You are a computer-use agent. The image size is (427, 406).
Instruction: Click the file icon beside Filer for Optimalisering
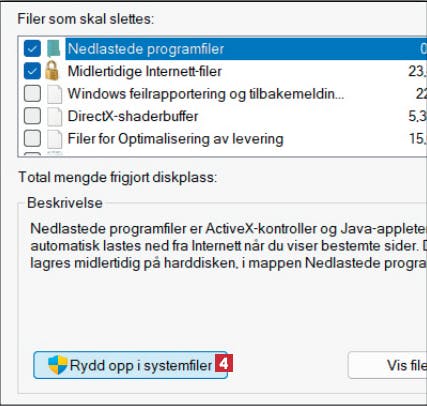coord(54,139)
